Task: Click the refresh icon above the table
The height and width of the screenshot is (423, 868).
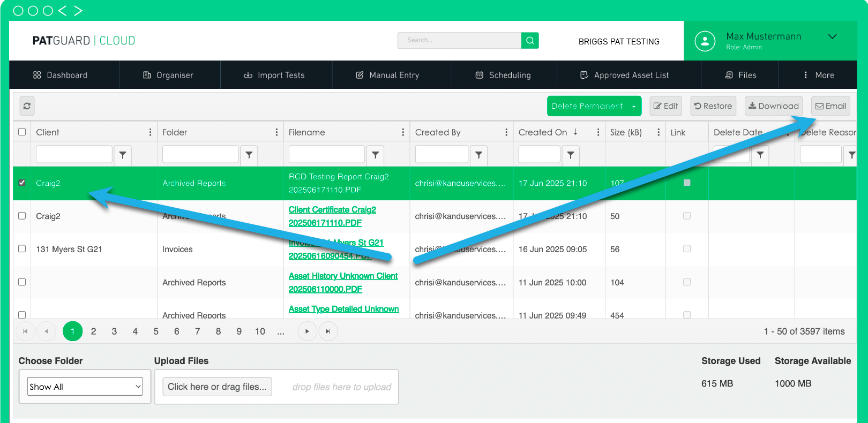Action: tap(27, 106)
